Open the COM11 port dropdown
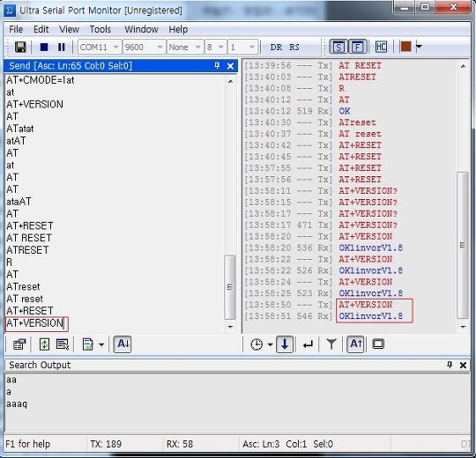476x458 pixels. coord(100,47)
